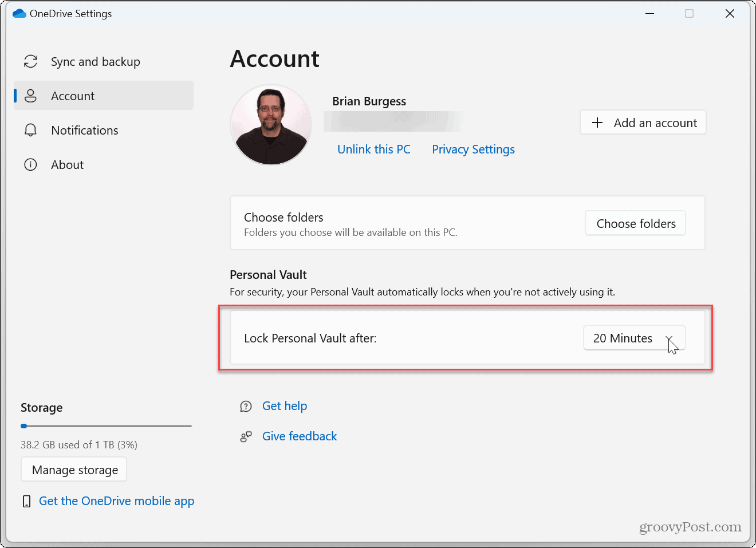Select the Account sidebar item
The image size is (756, 548).
point(104,96)
